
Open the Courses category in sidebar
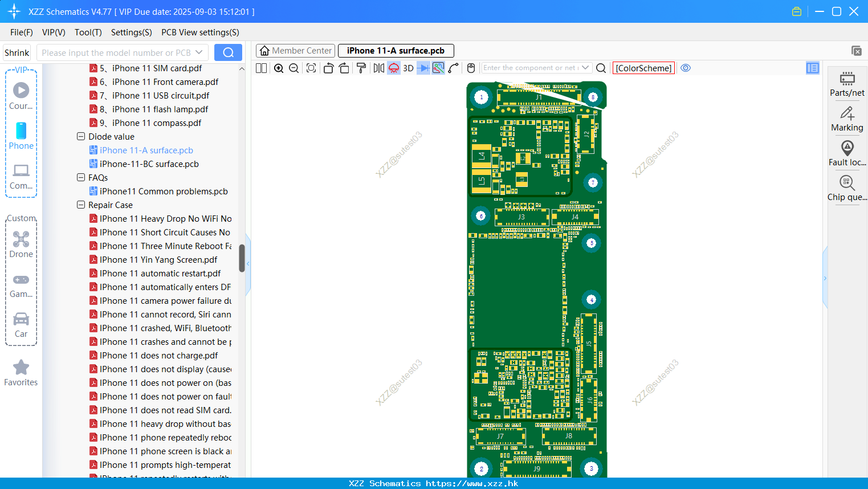click(21, 96)
